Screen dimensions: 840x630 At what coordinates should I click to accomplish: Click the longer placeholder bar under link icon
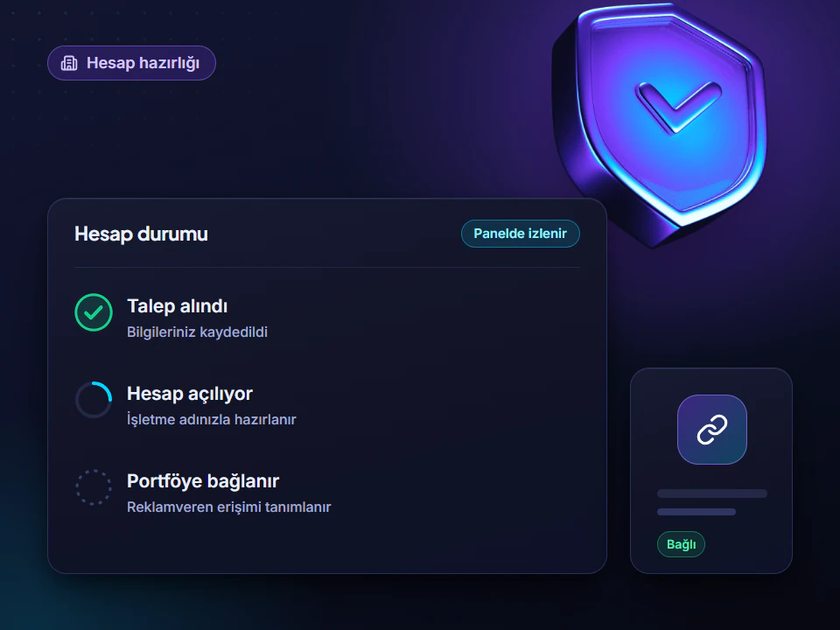tap(712, 493)
